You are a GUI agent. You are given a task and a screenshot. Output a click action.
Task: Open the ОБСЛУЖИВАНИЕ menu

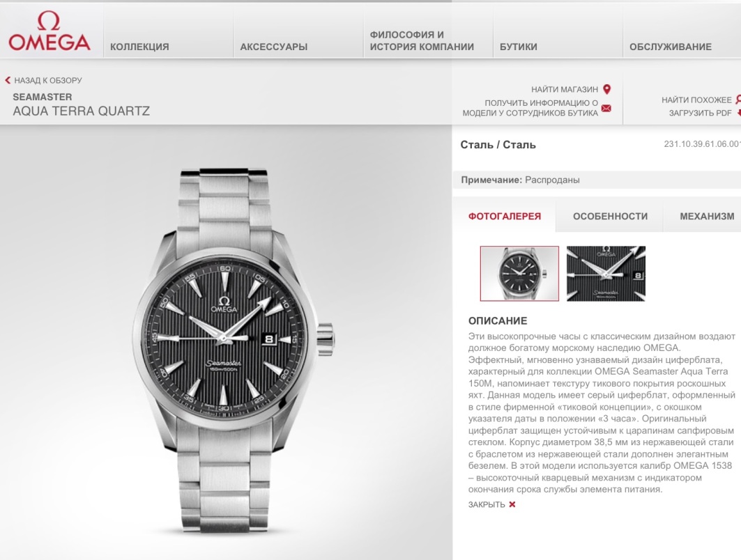point(670,47)
